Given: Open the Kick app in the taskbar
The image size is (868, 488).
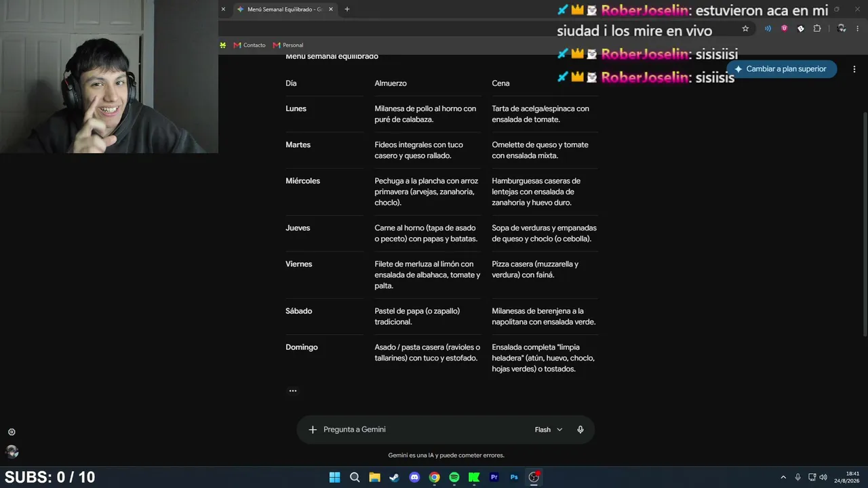Looking at the screenshot, I should [474, 477].
